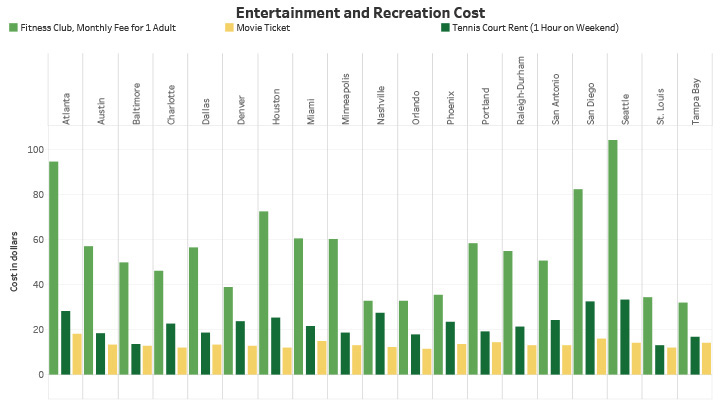Click the St. Louis column header
The image size is (720, 404).
(660, 107)
